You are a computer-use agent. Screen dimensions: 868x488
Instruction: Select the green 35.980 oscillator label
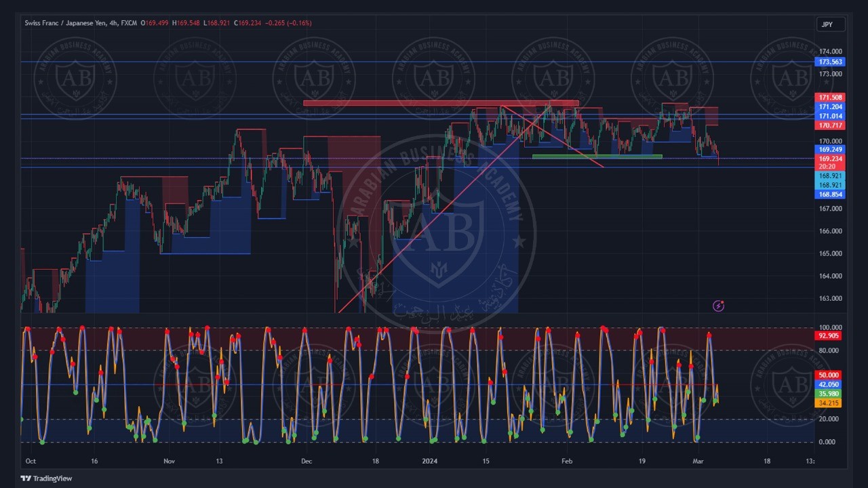[829, 394]
